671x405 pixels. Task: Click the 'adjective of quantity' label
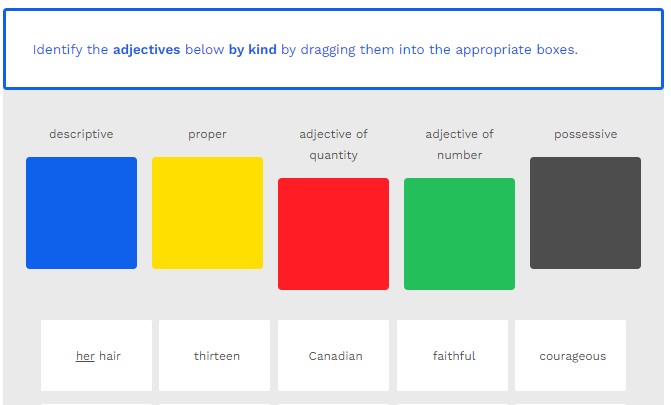coord(333,144)
